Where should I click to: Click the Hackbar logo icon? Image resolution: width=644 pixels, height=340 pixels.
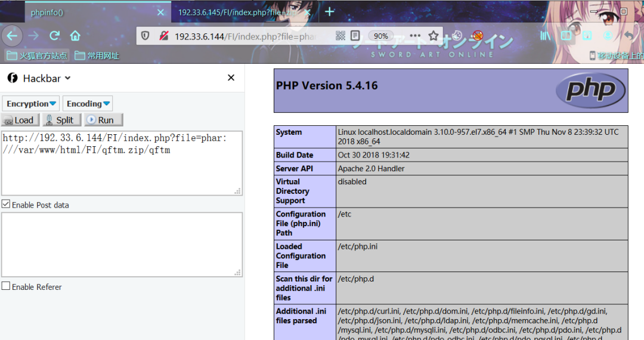[x=13, y=78]
